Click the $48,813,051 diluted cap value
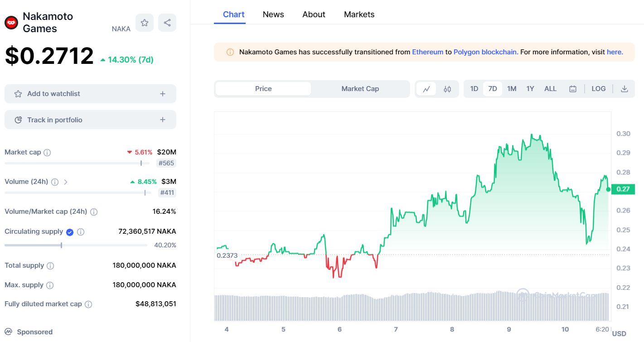Screen dimensions: 644x342 pos(156,304)
